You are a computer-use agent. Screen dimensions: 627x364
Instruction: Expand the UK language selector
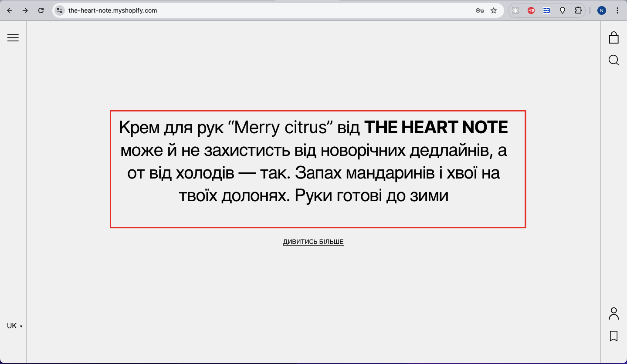pyautogui.click(x=14, y=326)
